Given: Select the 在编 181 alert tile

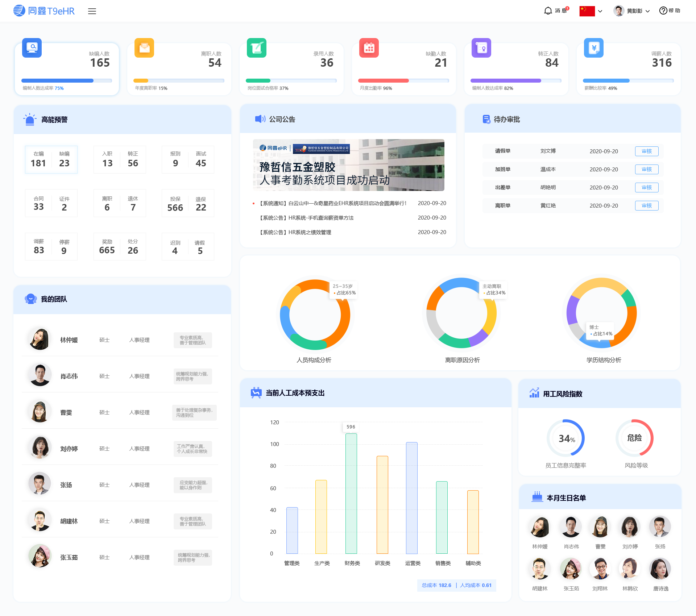Looking at the screenshot, I should (x=38, y=159).
